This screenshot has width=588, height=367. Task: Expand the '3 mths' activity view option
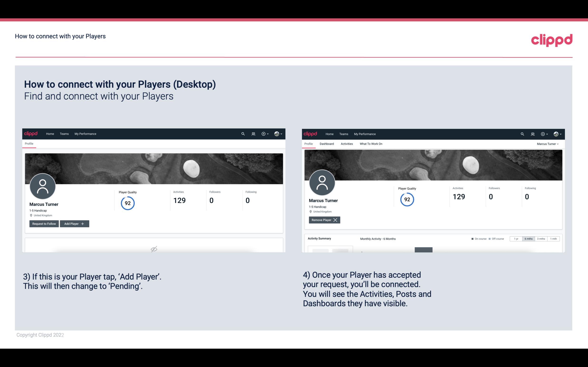[541, 238]
